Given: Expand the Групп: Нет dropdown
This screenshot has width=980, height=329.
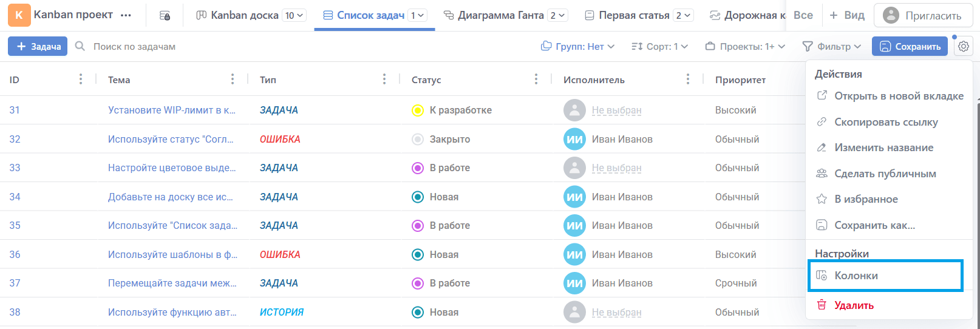Looking at the screenshot, I should [578, 46].
